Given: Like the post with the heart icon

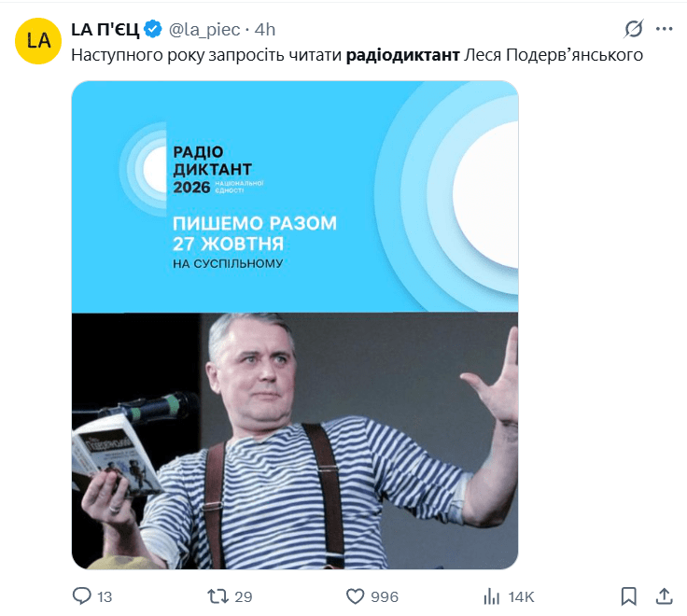Looking at the screenshot, I should coord(355,596).
